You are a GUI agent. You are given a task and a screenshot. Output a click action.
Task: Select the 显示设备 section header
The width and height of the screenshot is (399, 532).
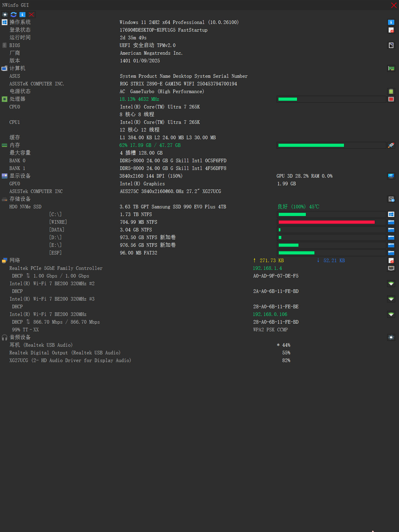[x=20, y=176]
